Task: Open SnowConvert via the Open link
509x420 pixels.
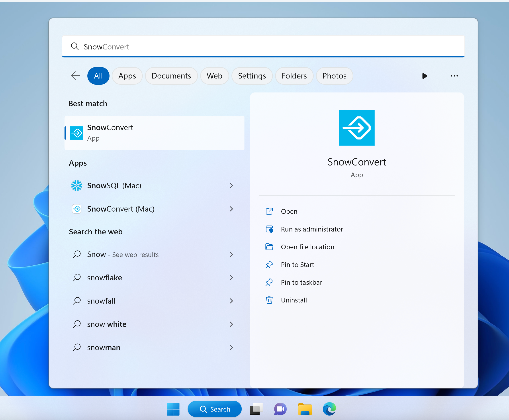Action: 289,211
